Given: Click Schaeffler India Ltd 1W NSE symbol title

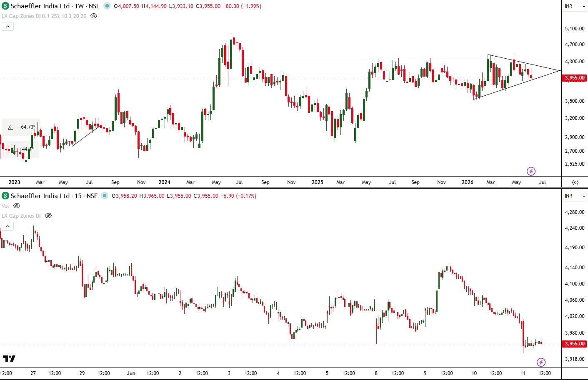Looking at the screenshot, I should (55, 6).
